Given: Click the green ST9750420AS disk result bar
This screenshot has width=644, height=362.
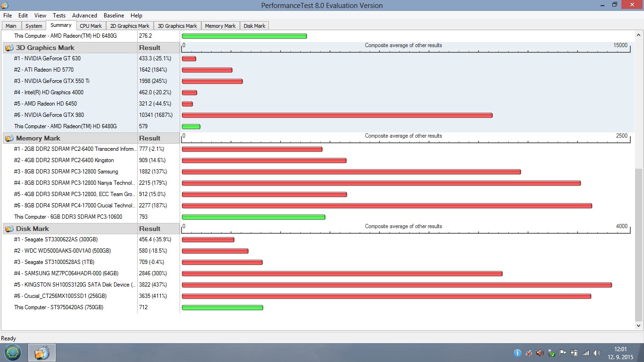Looking at the screenshot, I should coord(223,307).
